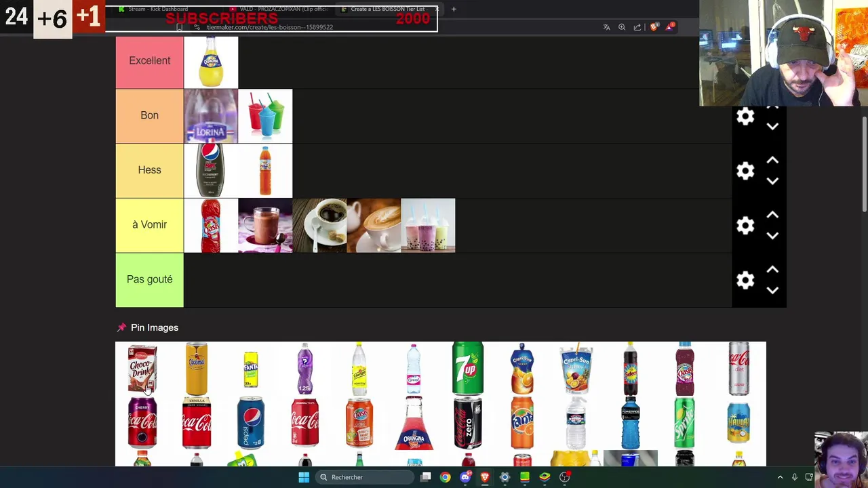Open settings gear for the Hess tier
The width and height of the screenshot is (868, 488).
click(x=745, y=171)
